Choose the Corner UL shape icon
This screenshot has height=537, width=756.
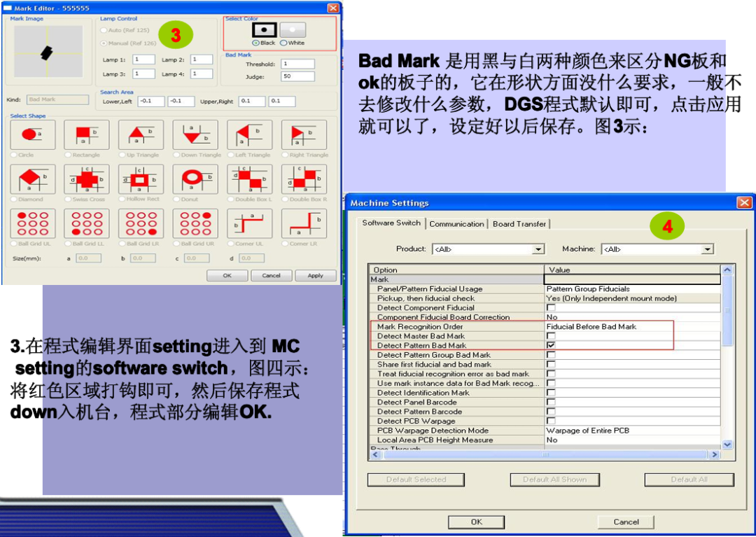coord(249,223)
